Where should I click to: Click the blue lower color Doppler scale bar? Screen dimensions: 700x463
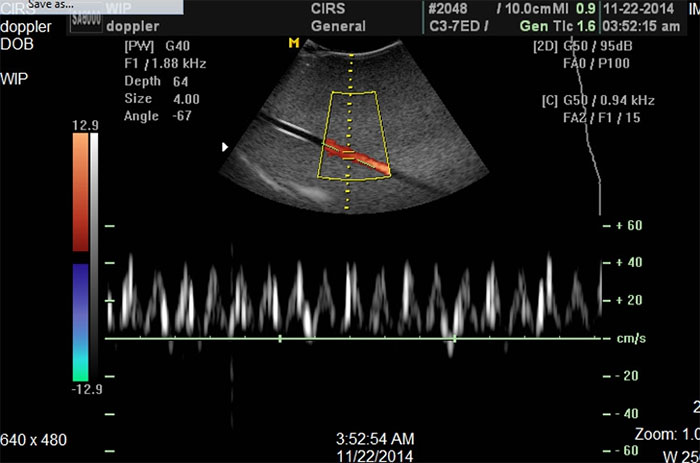tap(81, 322)
